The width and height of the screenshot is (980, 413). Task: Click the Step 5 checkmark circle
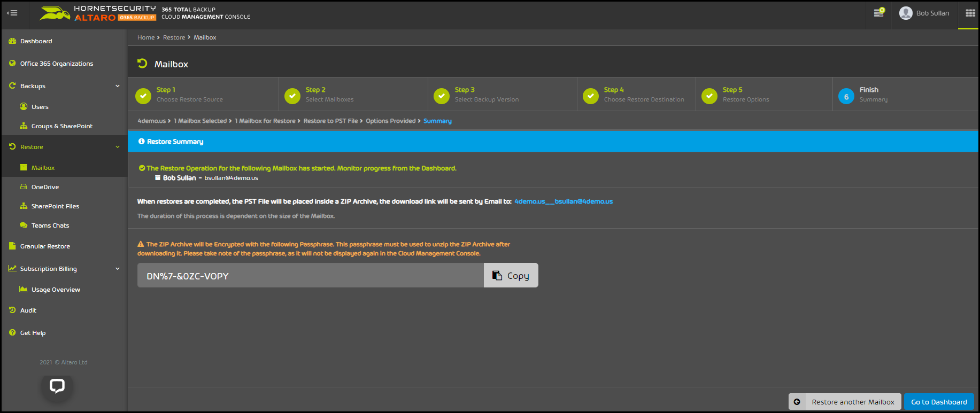click(x=709, y=96)
